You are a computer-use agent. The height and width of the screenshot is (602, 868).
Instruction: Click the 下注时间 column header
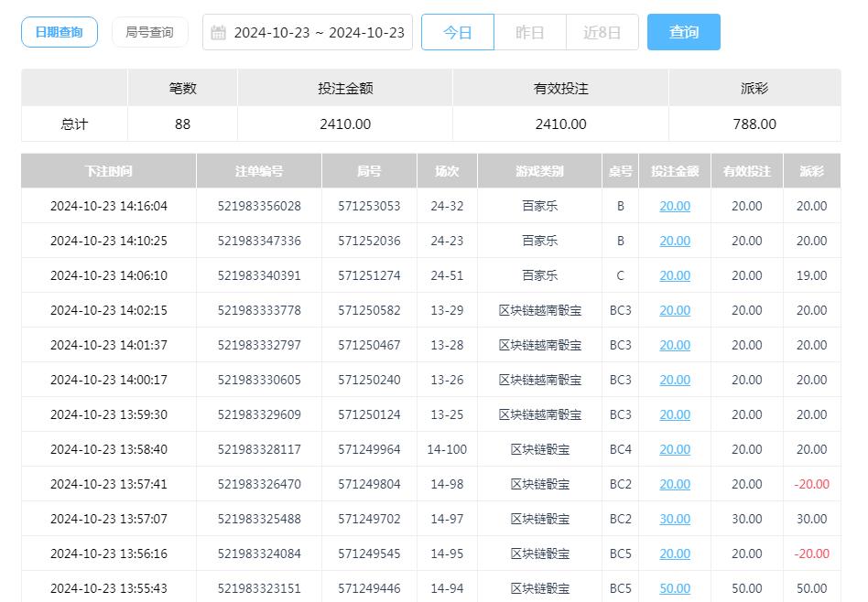coord(106,171)
